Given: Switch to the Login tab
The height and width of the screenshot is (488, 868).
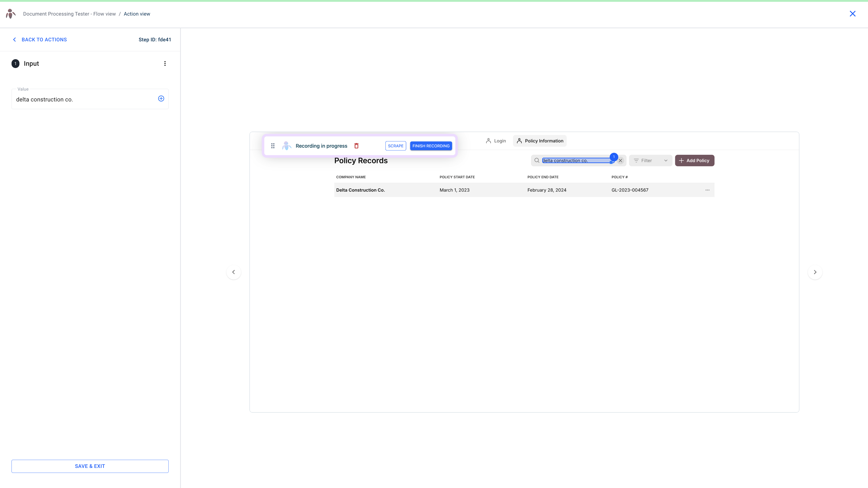Looking at the screenshot, I should pos(496,141).
